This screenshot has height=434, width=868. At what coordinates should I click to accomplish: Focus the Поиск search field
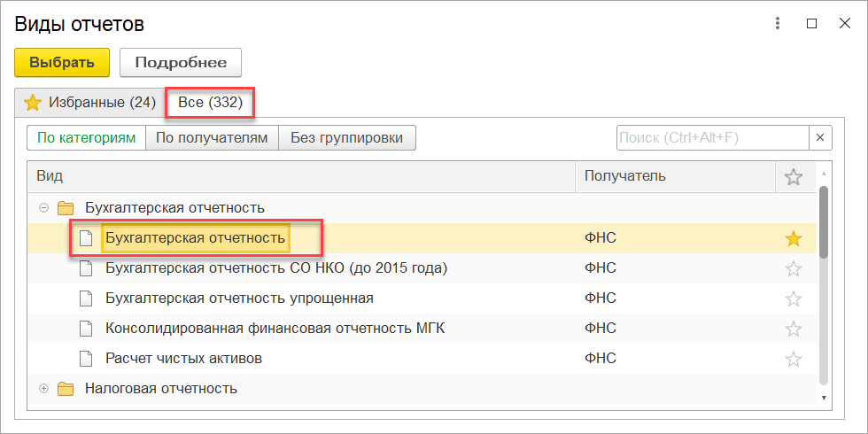pos(711,138)
